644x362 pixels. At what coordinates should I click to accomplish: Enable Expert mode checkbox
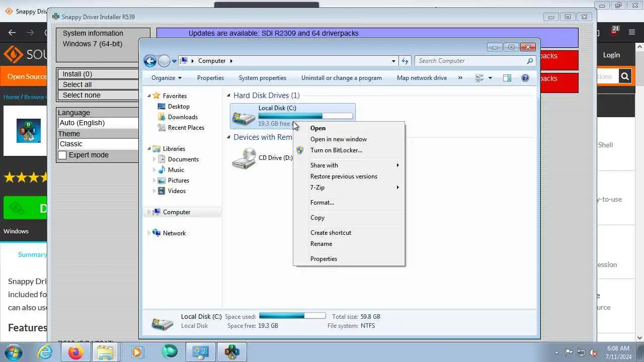[x=62, y=155]
